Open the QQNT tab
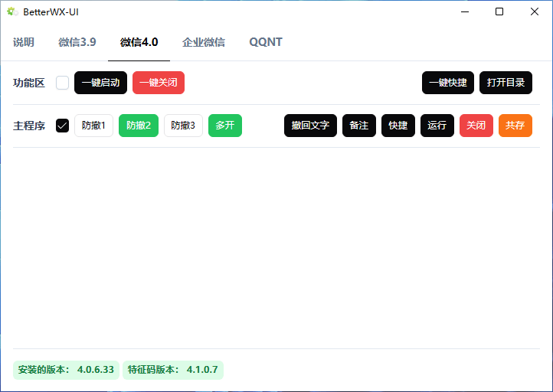Viewport: 553px width, 392px height. (x=265, y=42)
